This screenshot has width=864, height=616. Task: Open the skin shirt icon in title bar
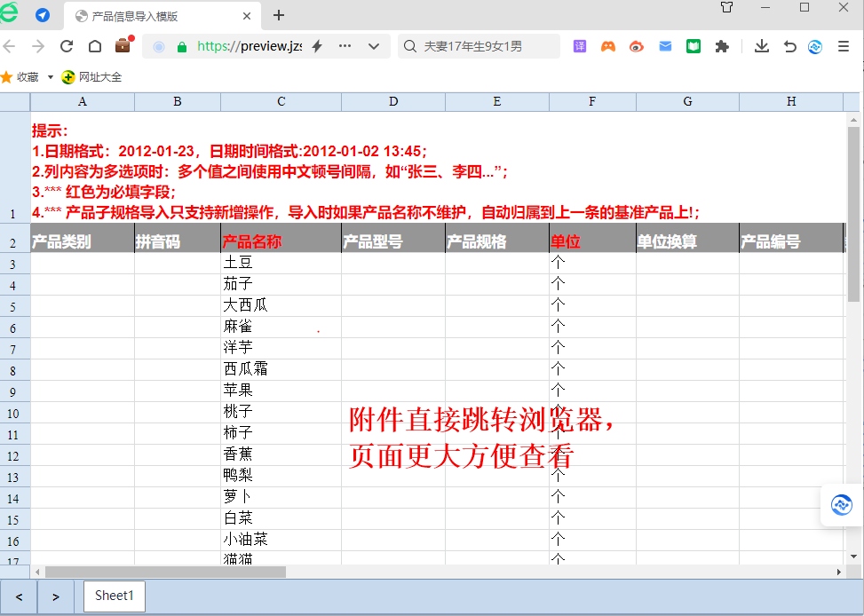[726, 7]
